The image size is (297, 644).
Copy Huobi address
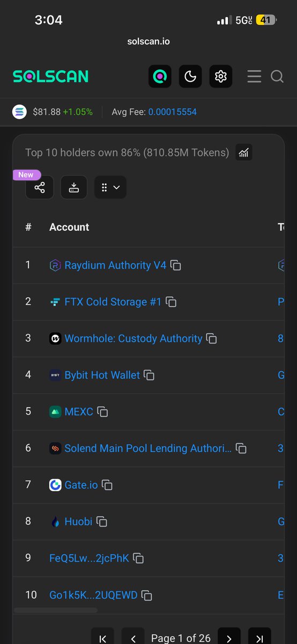(101, 522)
